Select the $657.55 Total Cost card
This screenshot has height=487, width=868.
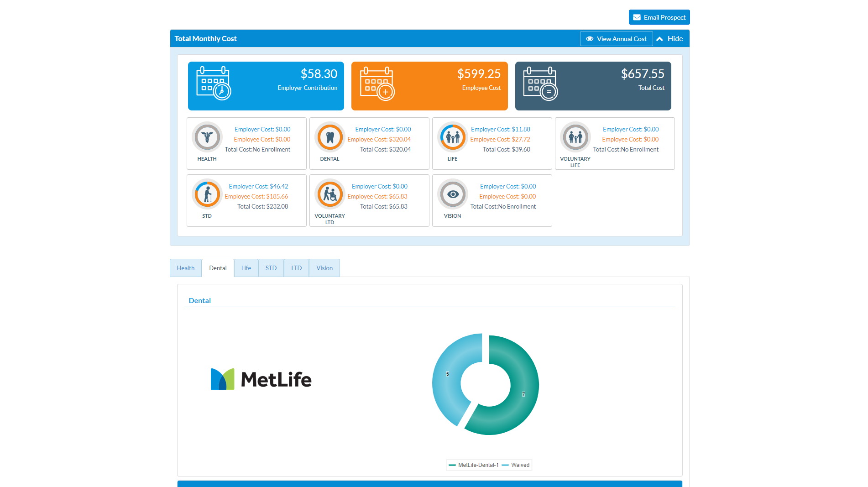pos(593,86)
